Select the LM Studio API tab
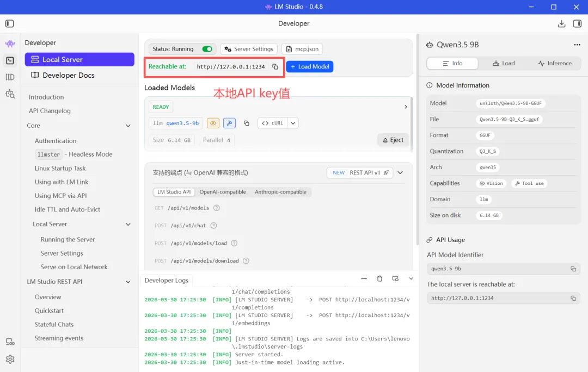The width and height of the screenshot is (588, 372). [174, 192]
